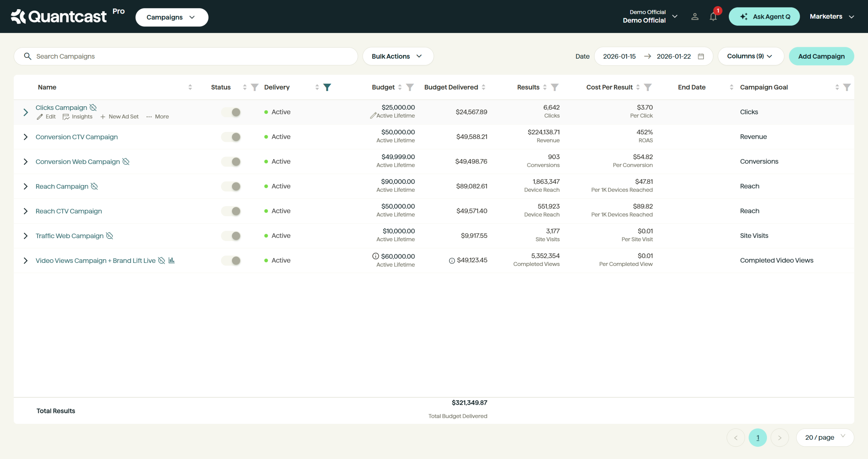Open the user profile icon

[694, 17]
